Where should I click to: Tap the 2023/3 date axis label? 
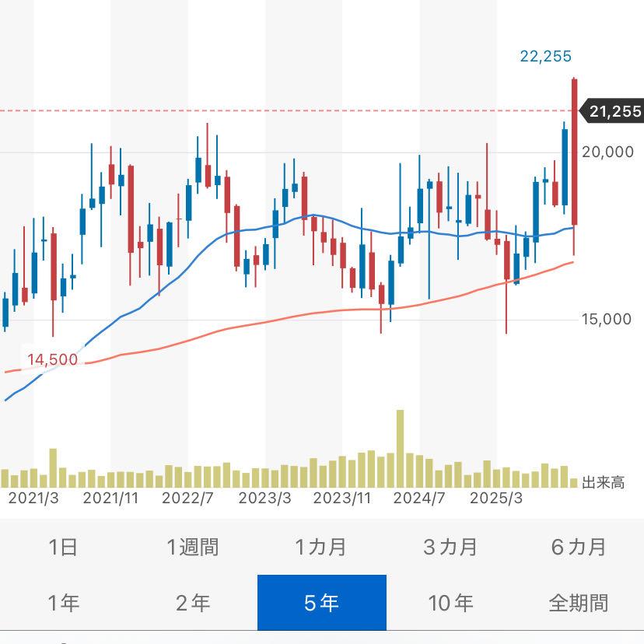264,499
